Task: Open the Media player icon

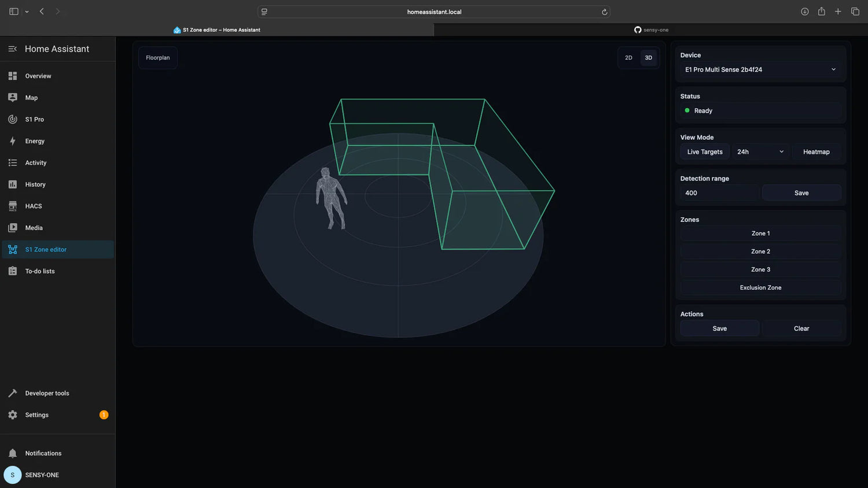Action: [13, 228]
